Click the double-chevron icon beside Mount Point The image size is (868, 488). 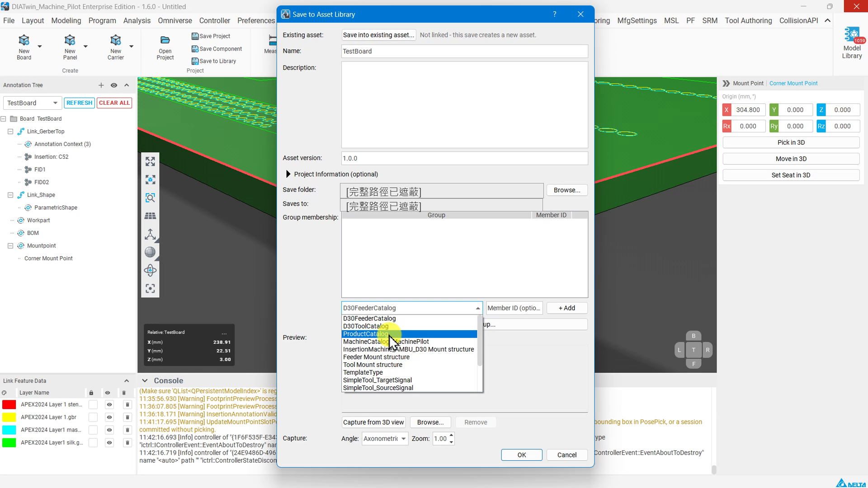(x=726, y=83)
